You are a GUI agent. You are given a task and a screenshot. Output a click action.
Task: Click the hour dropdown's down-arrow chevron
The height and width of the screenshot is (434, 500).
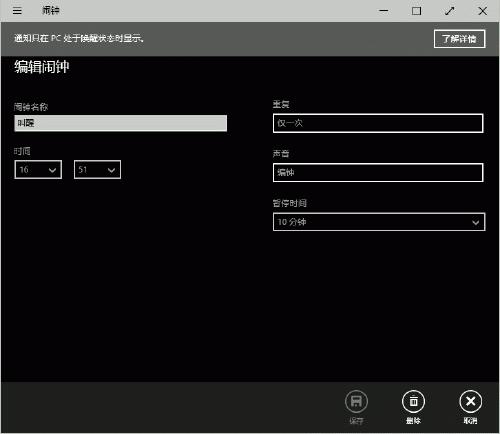52,170
